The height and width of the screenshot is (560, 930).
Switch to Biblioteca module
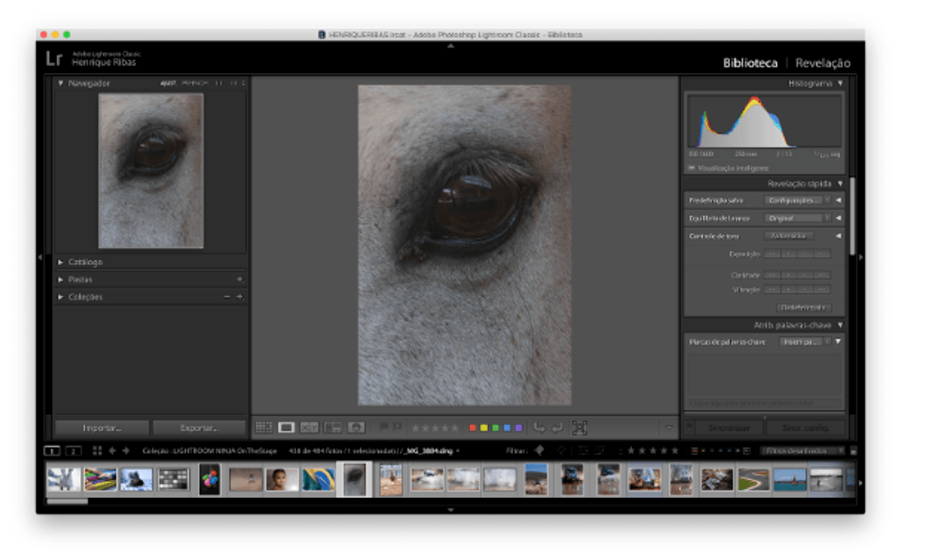tap(750, 63)
